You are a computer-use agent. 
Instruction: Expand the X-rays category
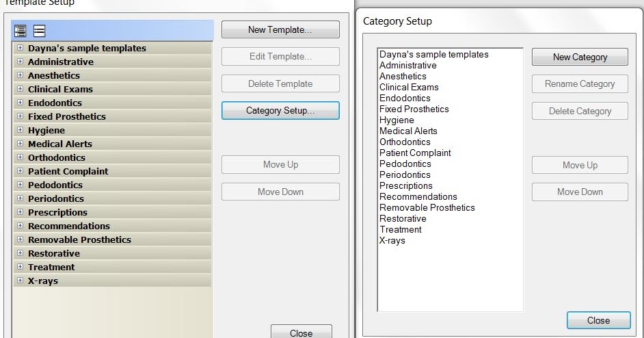tap(20, 281)
